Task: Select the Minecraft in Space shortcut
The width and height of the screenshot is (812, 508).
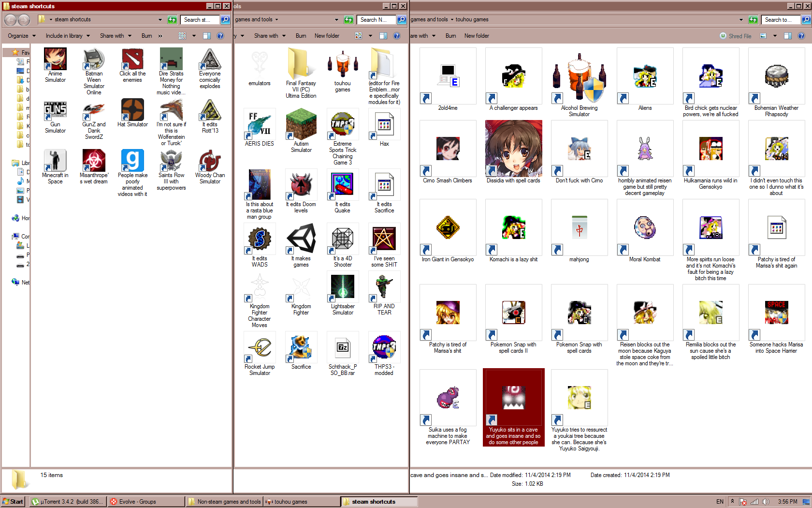Action: tap(55, 167)
